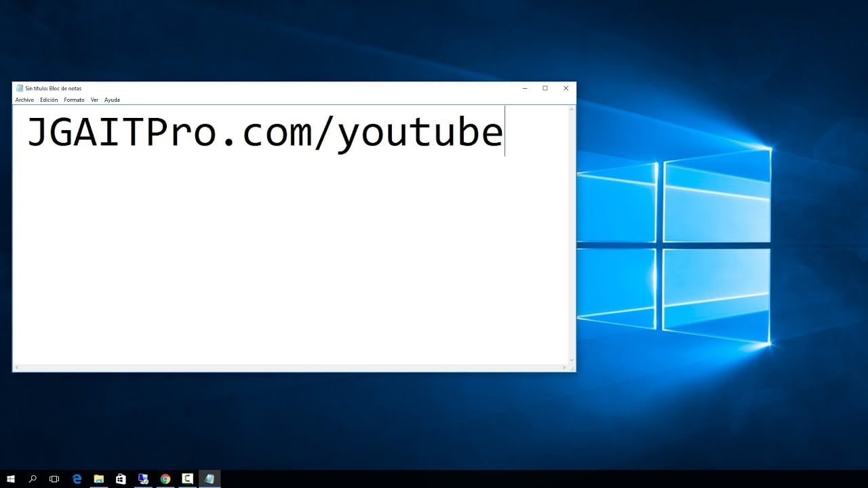868x488 pixels.
Task: Launch Microsoft Edge from taskbar
Action: [77, 479]
